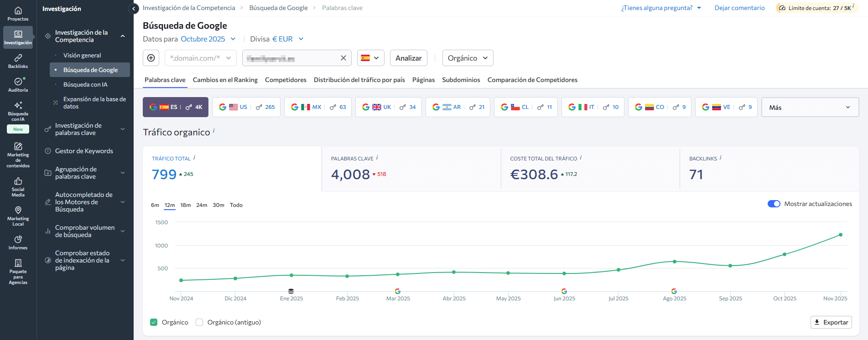Screen dimensions: 868x340
Task: Expand the Más countries dropdown
Action: click(810, 107)
